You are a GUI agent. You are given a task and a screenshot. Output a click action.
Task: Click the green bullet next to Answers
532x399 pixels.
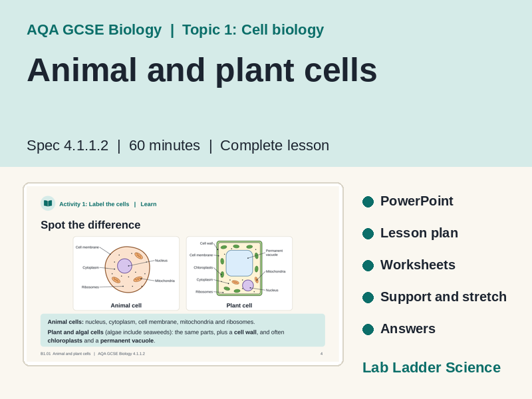pyautogui.click(x=368, y=329)
